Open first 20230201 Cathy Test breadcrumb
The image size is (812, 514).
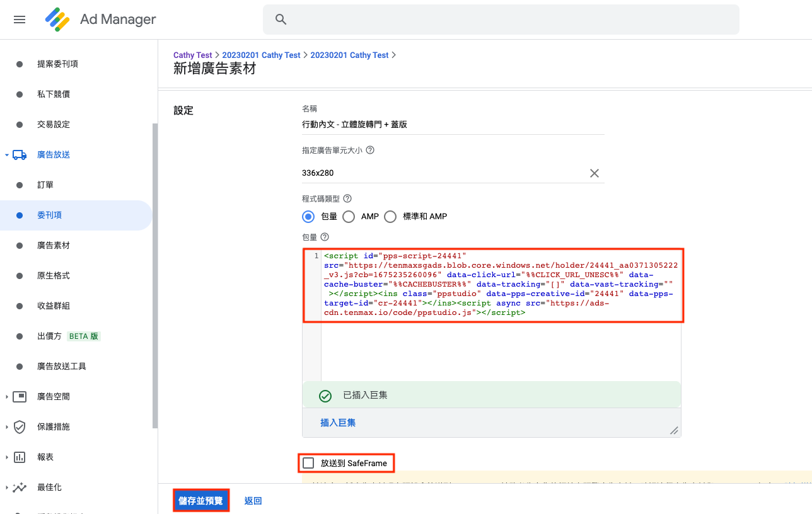[262, 55]
